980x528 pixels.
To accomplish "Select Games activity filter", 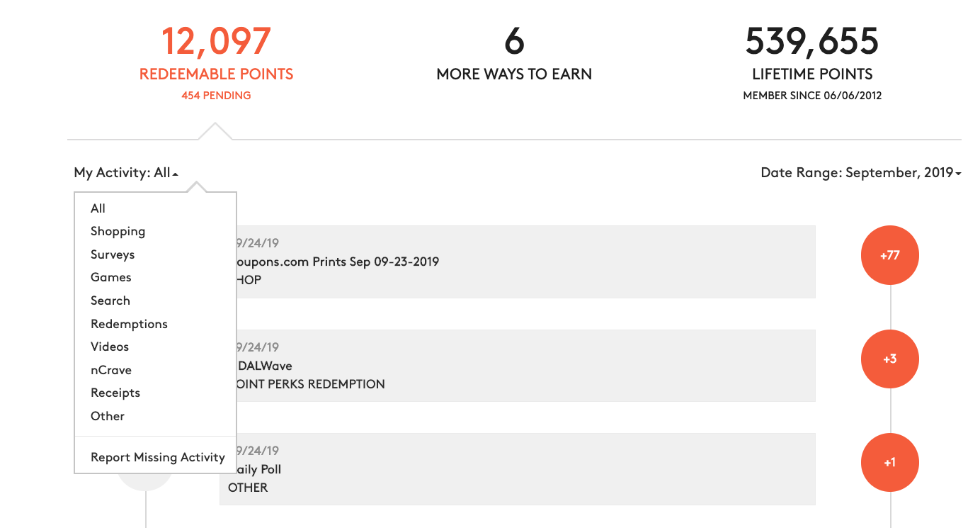I will pyautogui.click(x=111, y=277).
